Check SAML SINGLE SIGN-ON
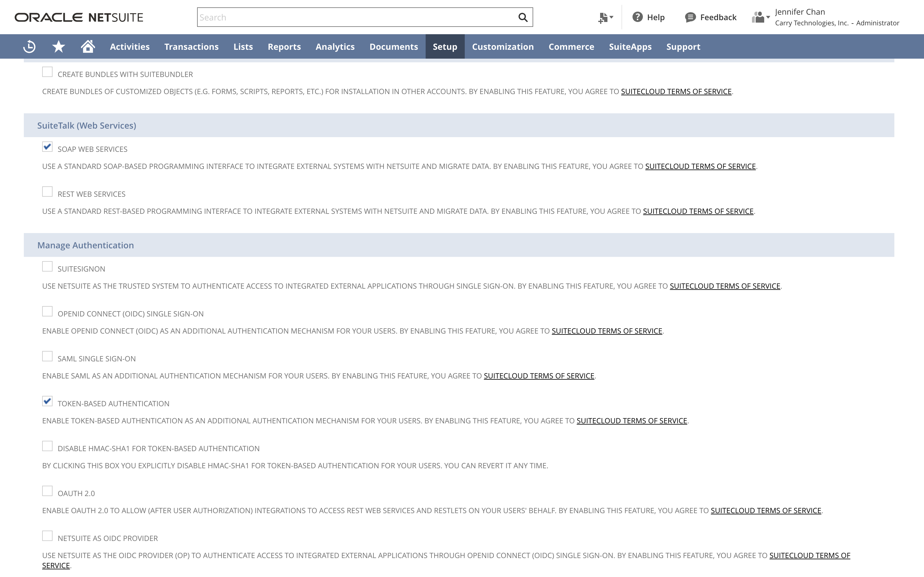924x577 pixels. [47, 356]
